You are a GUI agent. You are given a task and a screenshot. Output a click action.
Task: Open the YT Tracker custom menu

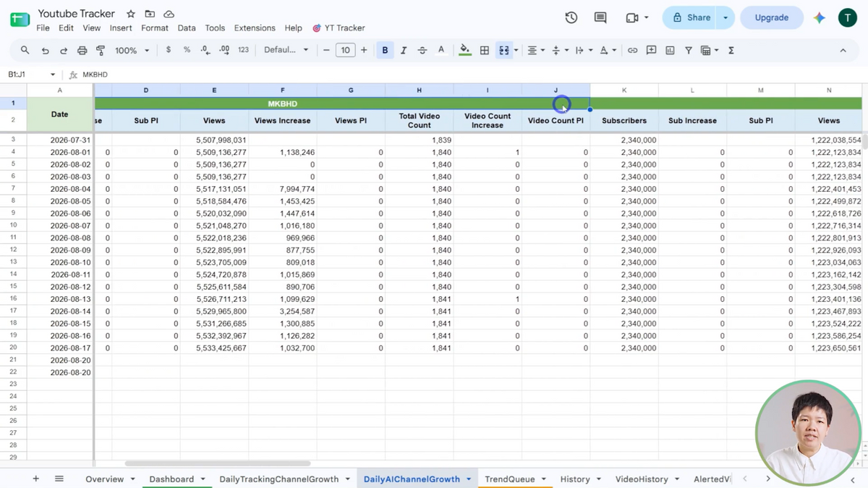pos(339,28)
